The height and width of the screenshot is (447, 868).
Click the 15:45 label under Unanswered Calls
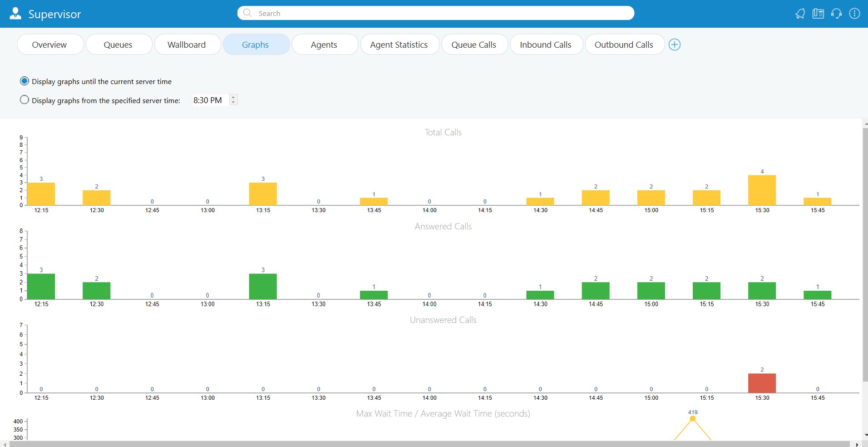818,398
